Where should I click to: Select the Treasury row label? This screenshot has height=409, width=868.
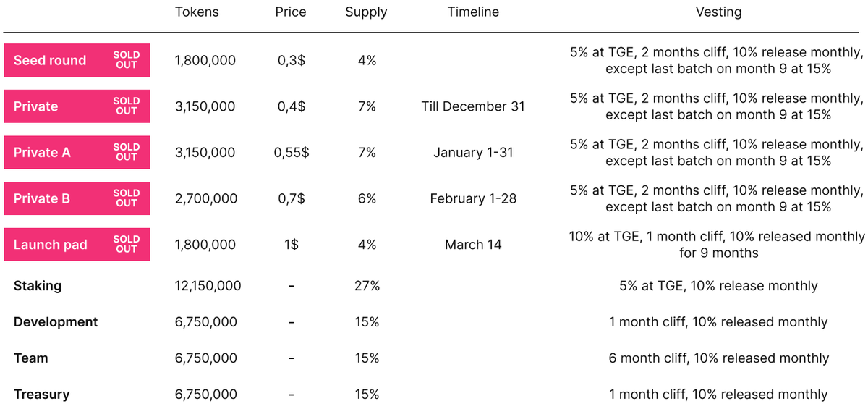click(42, 395)
